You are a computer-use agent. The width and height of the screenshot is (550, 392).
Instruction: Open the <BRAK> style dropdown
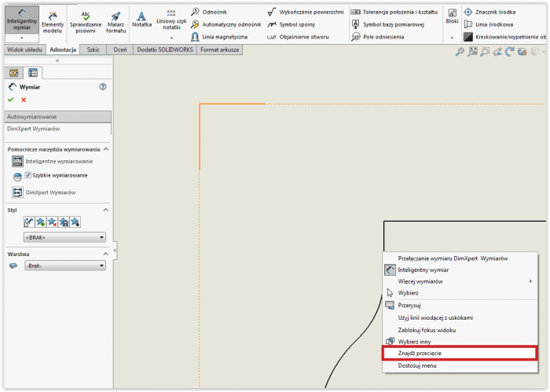click(x=64, y=237)
